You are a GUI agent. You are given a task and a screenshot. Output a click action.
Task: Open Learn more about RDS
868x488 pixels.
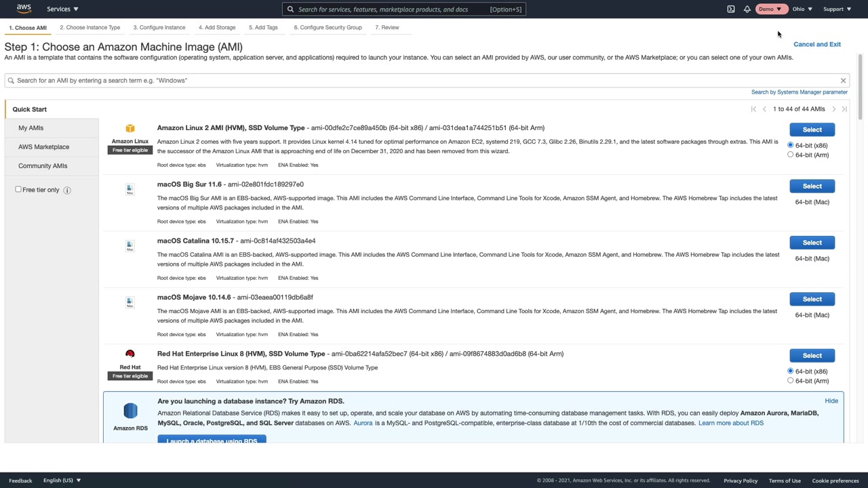click(x=731, y=423)
